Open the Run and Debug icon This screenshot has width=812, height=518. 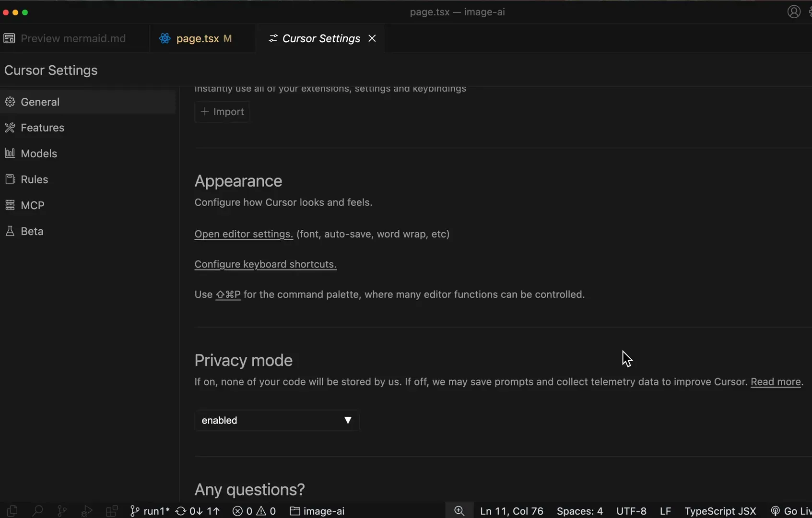(x=87, y=511)
